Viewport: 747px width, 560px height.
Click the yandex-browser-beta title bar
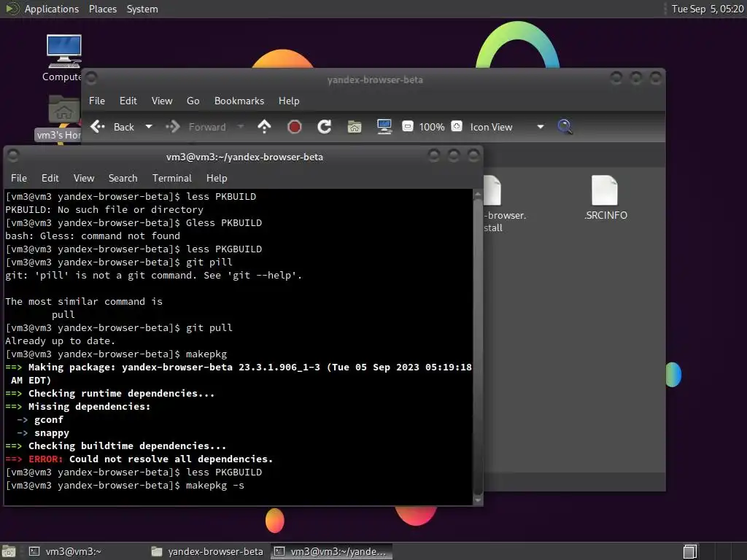pos(375,79)
